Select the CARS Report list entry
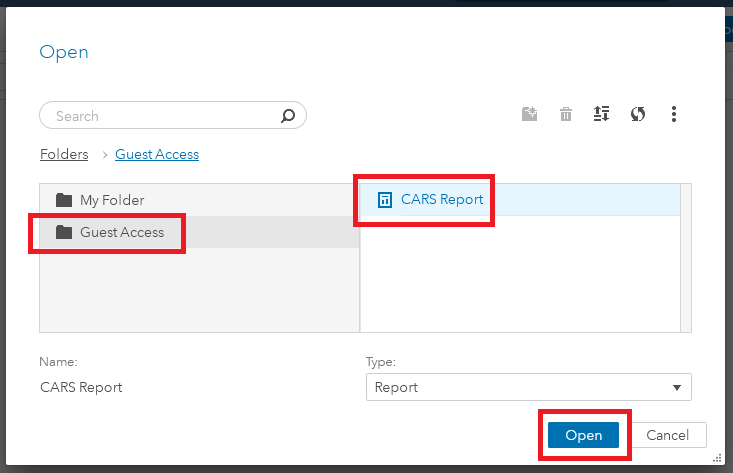 (442, 200)
